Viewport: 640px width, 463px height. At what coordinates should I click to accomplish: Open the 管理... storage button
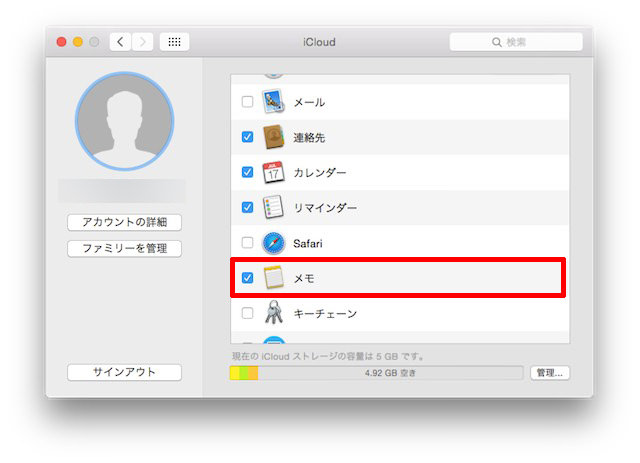click(550, 373)
